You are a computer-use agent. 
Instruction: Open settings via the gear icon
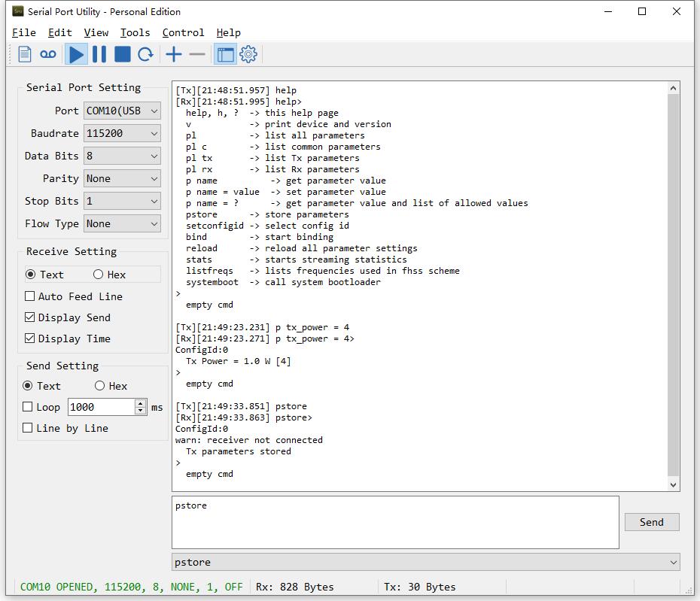[x=248, y=54]
